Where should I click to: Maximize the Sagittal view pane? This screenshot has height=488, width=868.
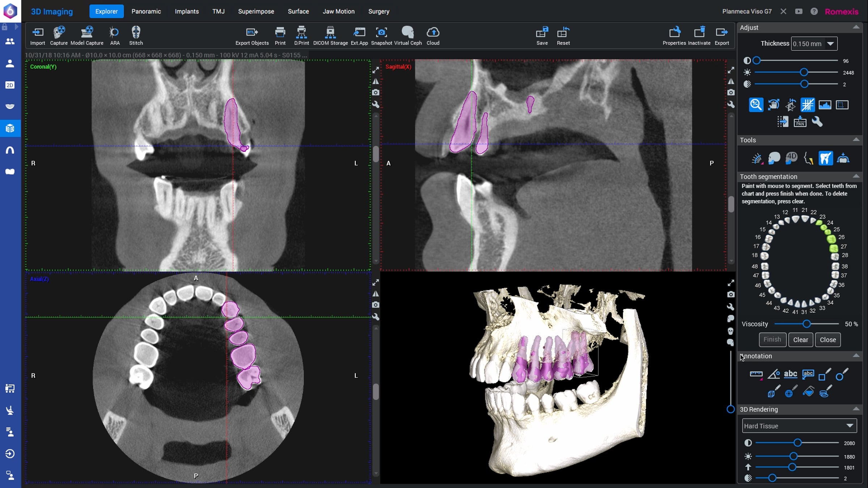(731, 70)
